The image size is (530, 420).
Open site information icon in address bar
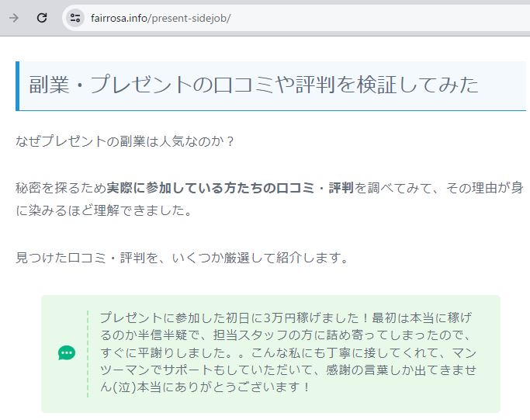coord(75,18)
